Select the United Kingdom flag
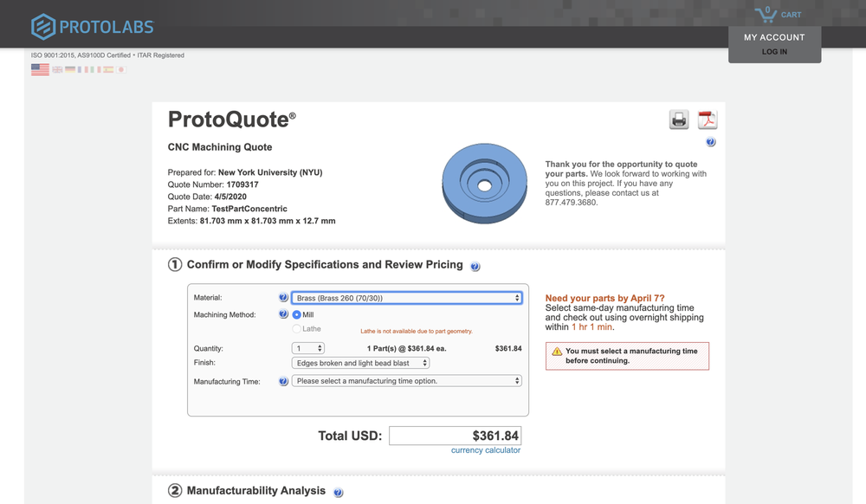 [x=57, y=69]
